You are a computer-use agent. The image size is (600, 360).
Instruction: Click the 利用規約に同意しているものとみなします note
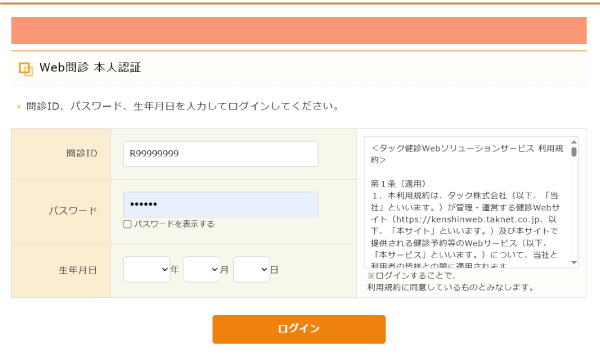[451, 287]
